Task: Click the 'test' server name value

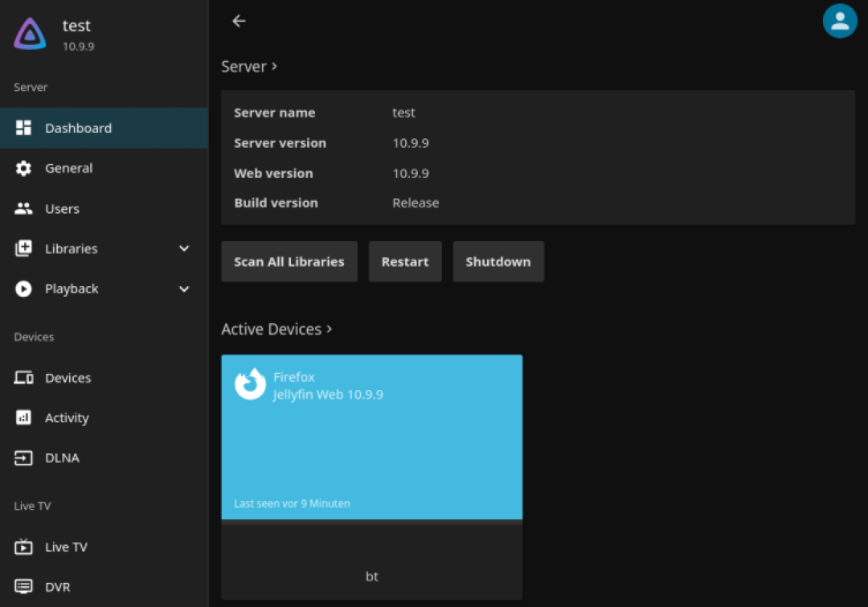Action: click(403, 113)
